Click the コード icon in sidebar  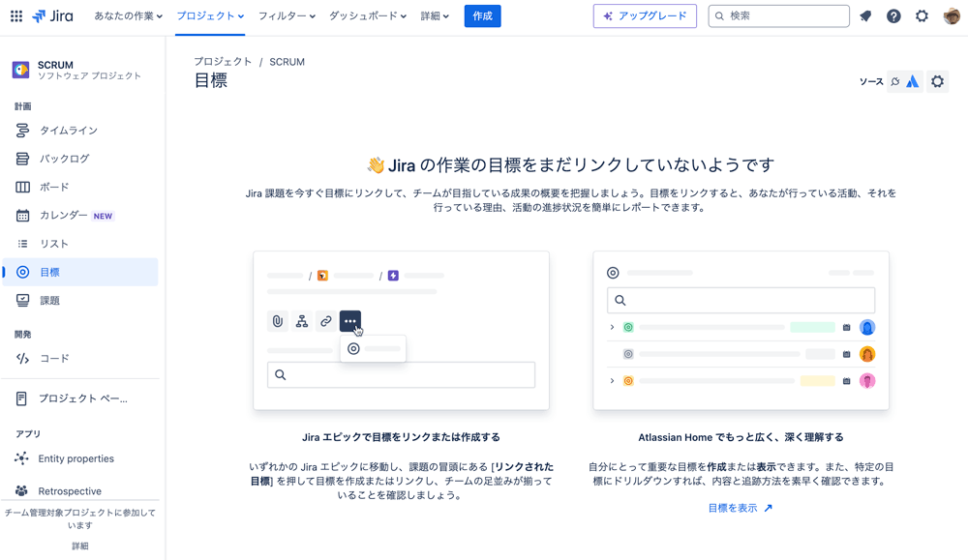(x=22, y=358)
